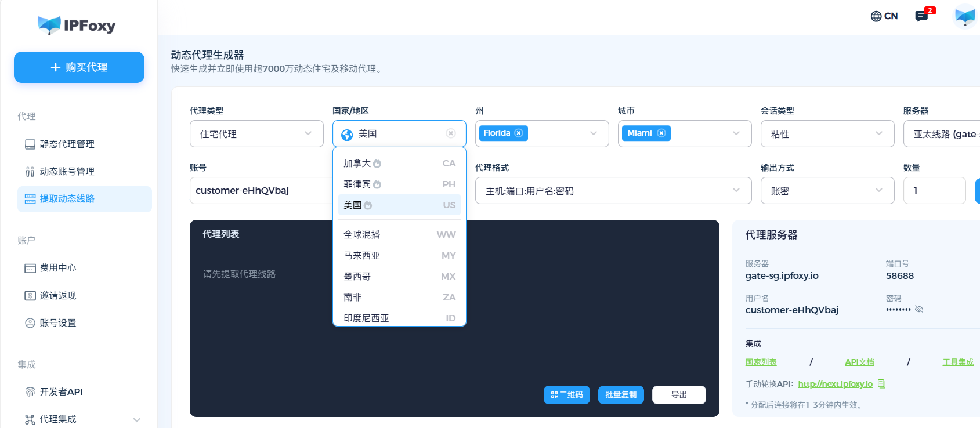Screen dimensions: 980x428
Task: Click the 代理集成 nodes icon
Action: coord(30,419)
